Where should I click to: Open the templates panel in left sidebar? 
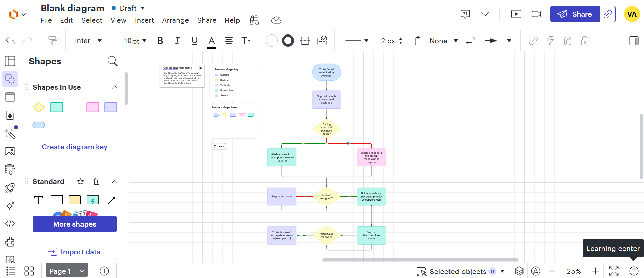tap(10, 61)
